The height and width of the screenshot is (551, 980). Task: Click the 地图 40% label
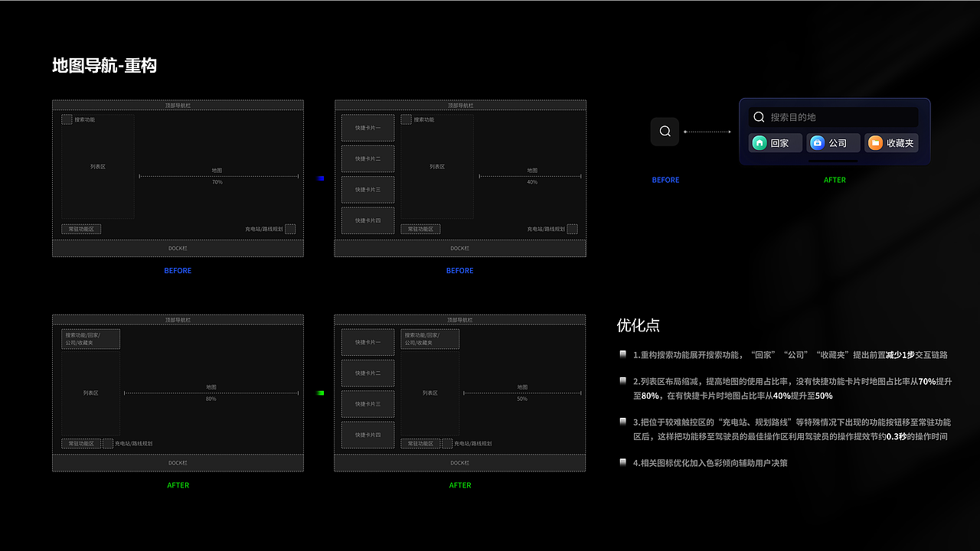532,176
